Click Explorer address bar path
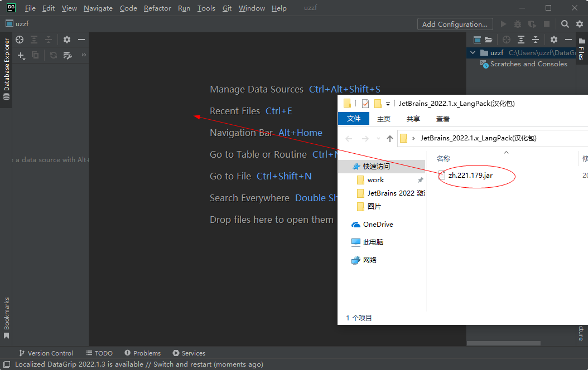 [x=479, y=138]
